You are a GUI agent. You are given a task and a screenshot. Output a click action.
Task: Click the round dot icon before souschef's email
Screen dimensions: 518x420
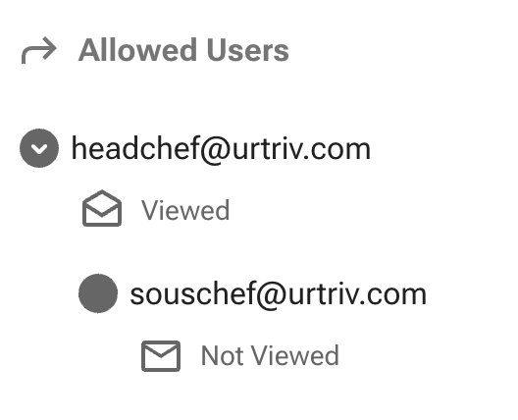[x=98, y=293]
